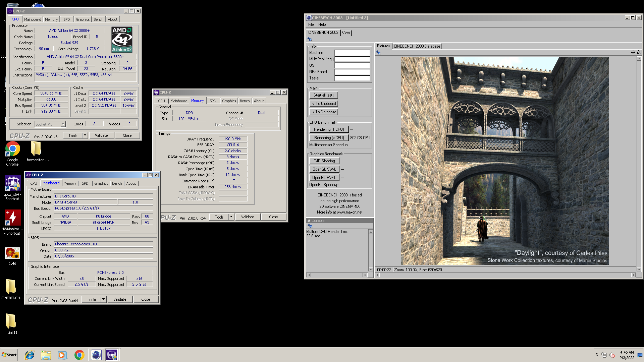The height and width of the screenshot is (362, 644).
Task: Click Tools button in top CPU-Z window
Action: (x=73, y=135)
